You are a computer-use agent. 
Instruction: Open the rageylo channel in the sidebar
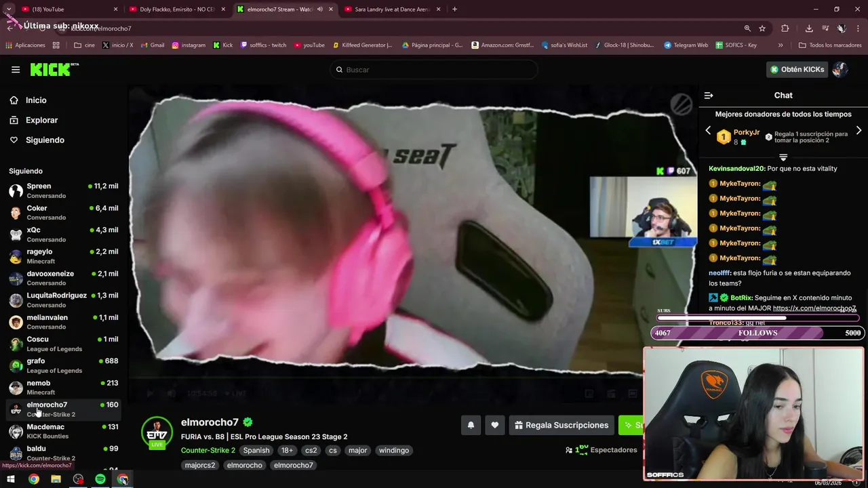point(64,256)
